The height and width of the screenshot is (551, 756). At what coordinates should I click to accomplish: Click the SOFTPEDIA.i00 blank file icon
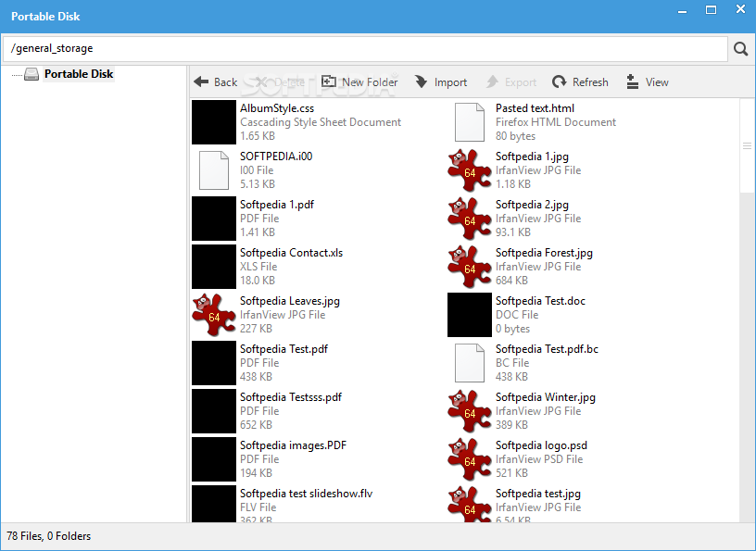[214, 170]
